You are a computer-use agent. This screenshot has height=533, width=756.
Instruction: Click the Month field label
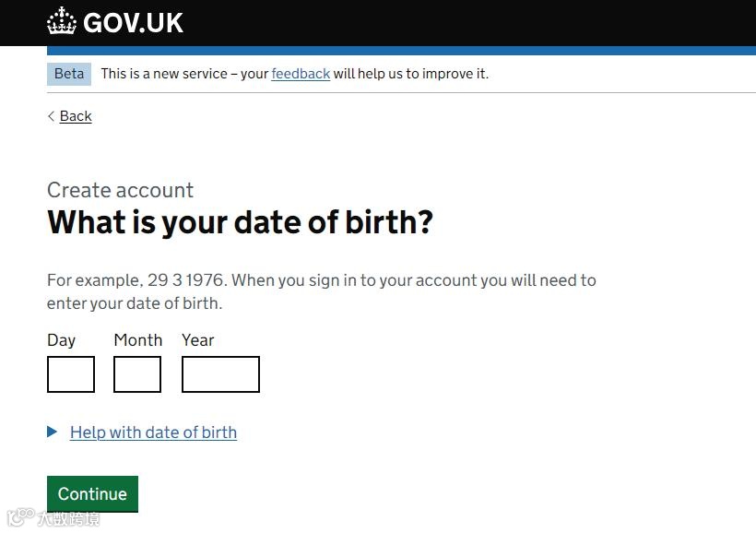[137, 340]
